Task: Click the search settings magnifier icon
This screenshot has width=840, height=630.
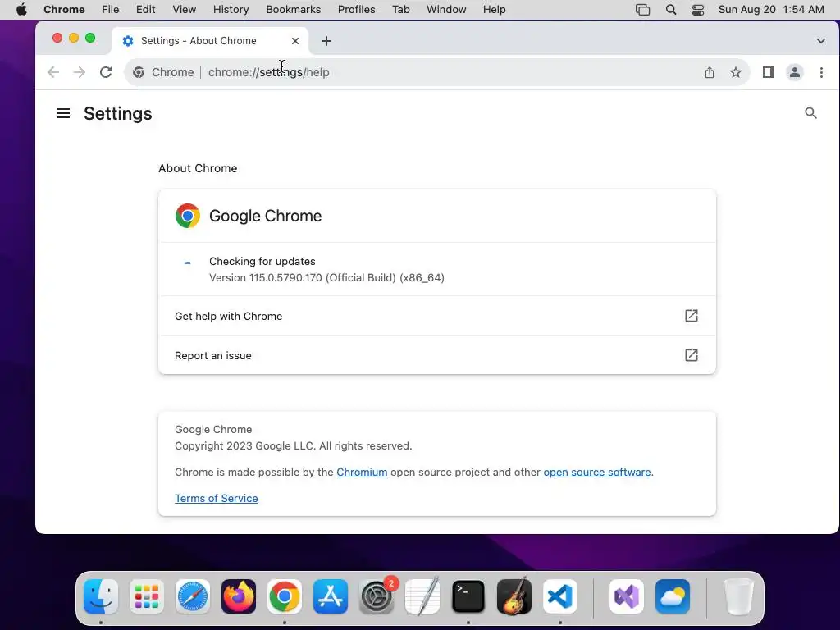Action: click(x=810, y=113)
